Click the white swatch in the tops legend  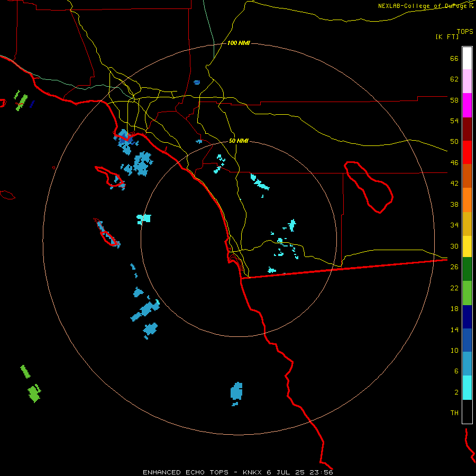[467, 58]
